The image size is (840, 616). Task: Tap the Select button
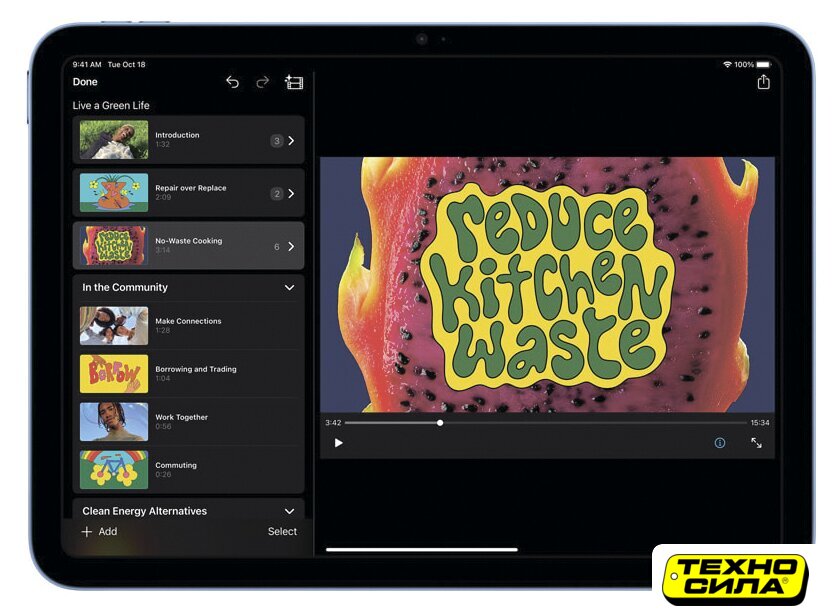click(x=282, y=532)
